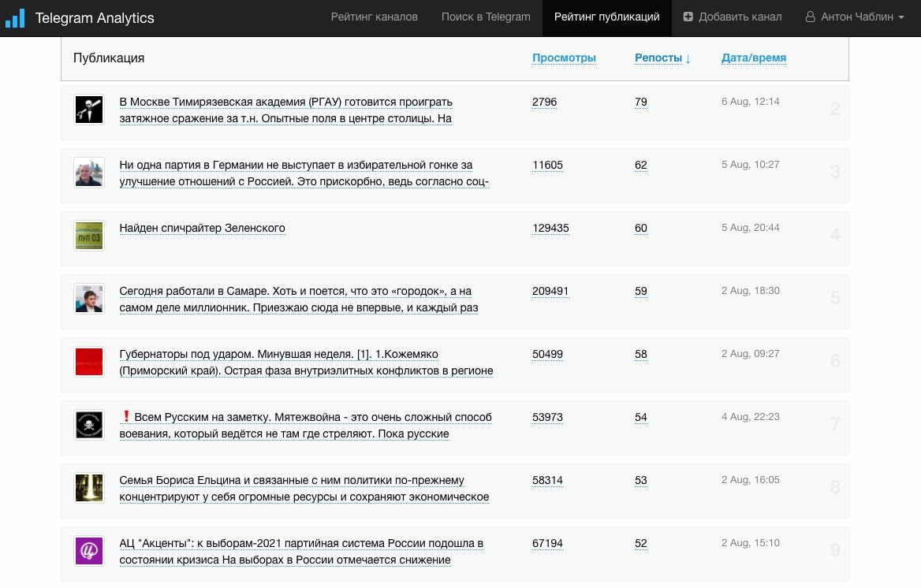The image size is (921, 588).
Task: Sort publications by Просмотры column
Action: pyautogui.click(x=564, y=58)
